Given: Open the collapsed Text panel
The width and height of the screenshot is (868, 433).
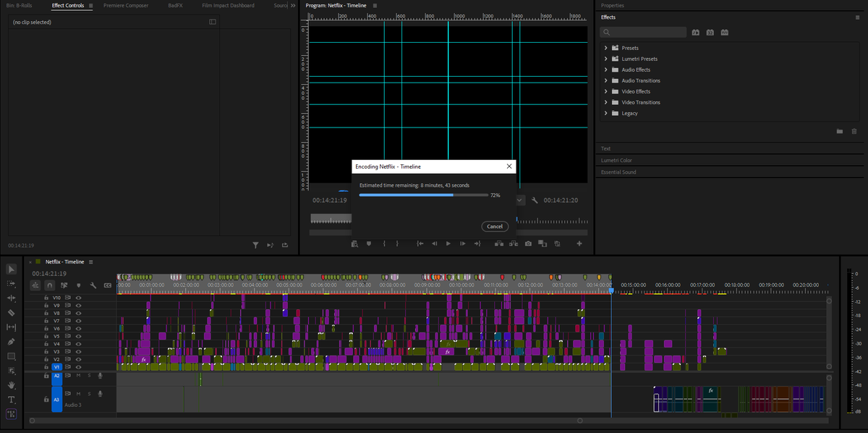Looking at the screenshot, I should [x=605, y=148].
